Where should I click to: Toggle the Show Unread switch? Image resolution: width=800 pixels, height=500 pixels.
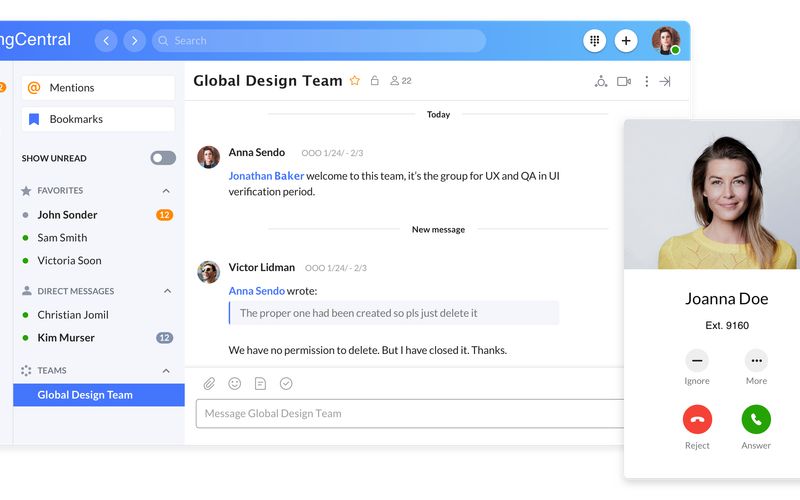click(162, 158)
